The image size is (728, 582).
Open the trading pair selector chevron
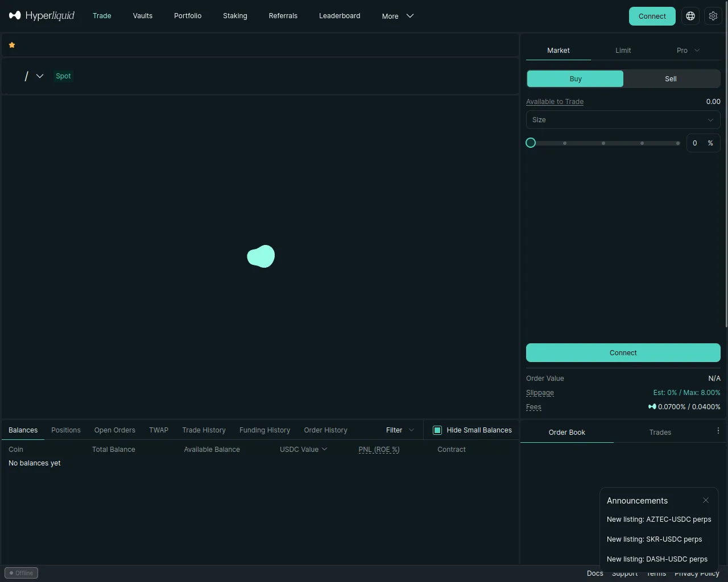[40, 76]
